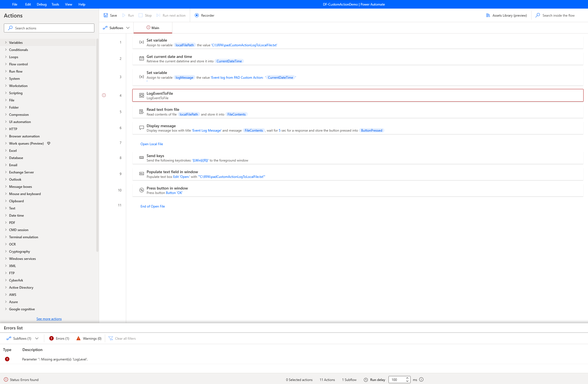Click the ButtonPressed variable in step 6

pyautogui.click(x=372, y=130)
